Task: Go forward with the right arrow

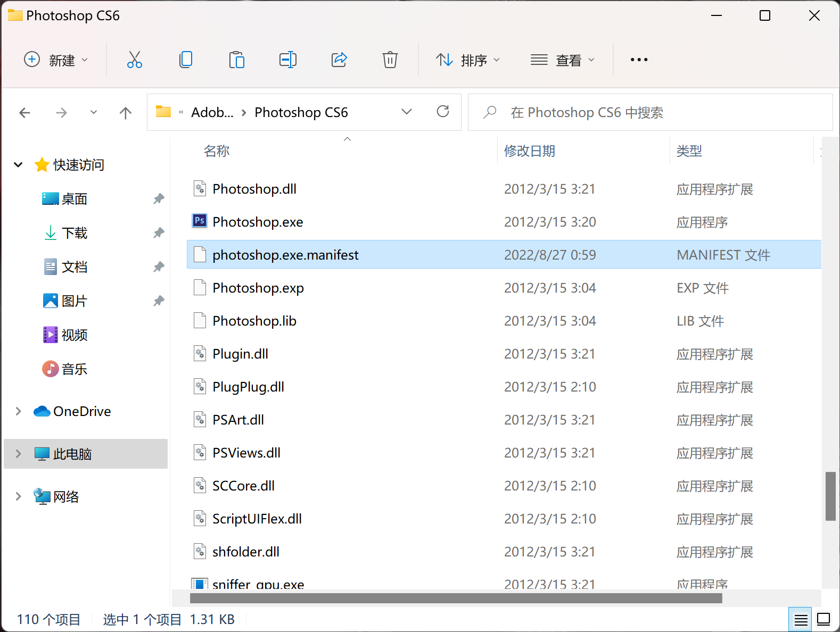Action: tap(62, 112)
